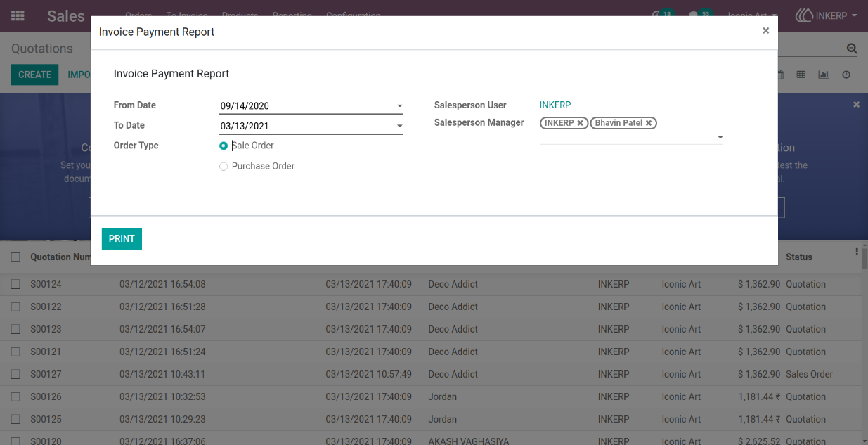Open activities indicator showing 18
The width and height of the screenshot is (868, 445).
click(662, 15)
